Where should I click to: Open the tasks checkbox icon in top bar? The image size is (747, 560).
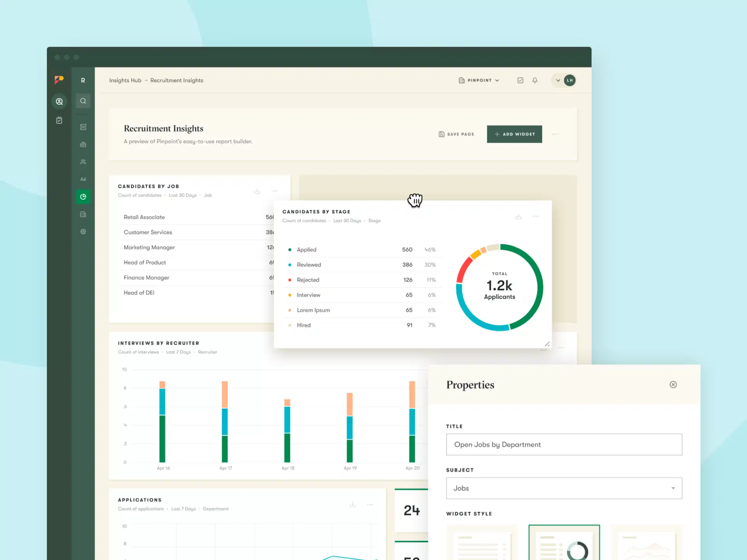coord(520,80)
